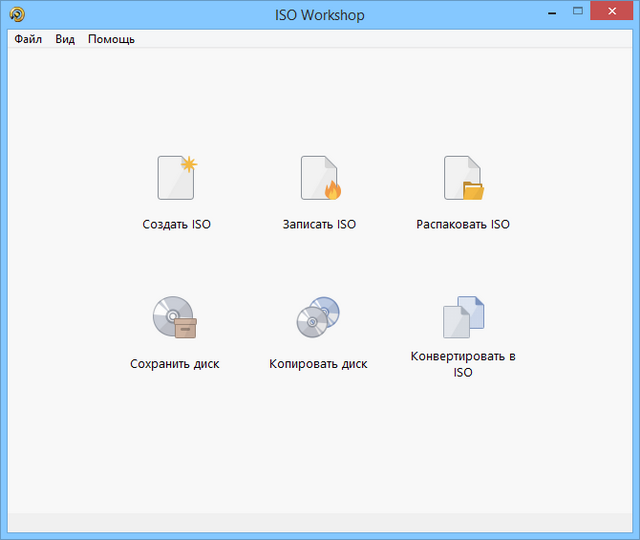Image resolution: width=640 pixels, height=540 pixels.
Task: Open the Файл menu
Action: click(x=28, y=39)
